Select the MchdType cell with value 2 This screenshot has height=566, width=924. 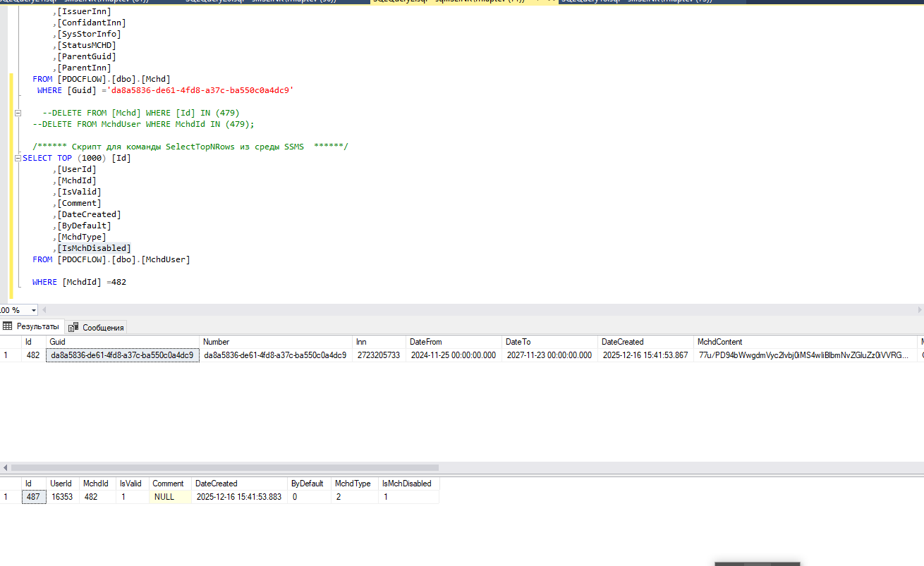pyautogui.click(x=355, y=497)
